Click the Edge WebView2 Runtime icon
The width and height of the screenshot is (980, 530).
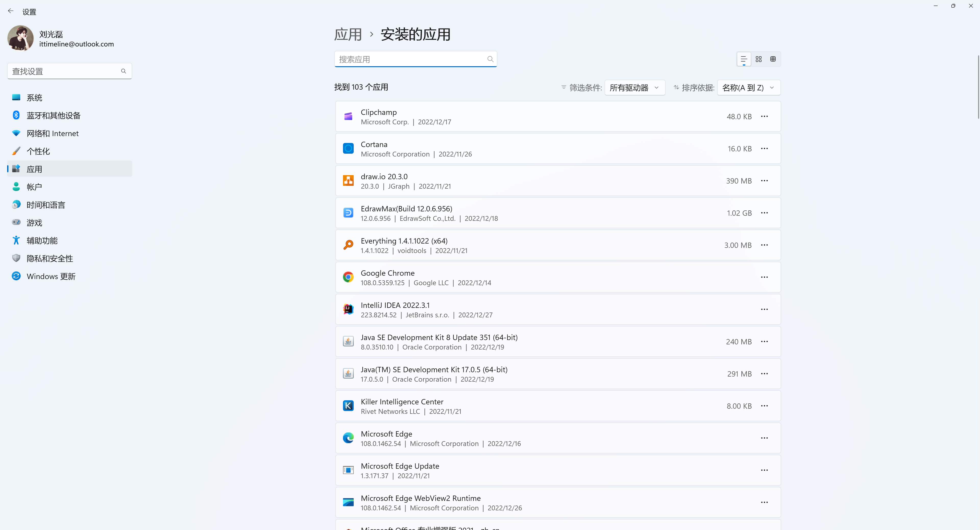(x=348, y=502)
